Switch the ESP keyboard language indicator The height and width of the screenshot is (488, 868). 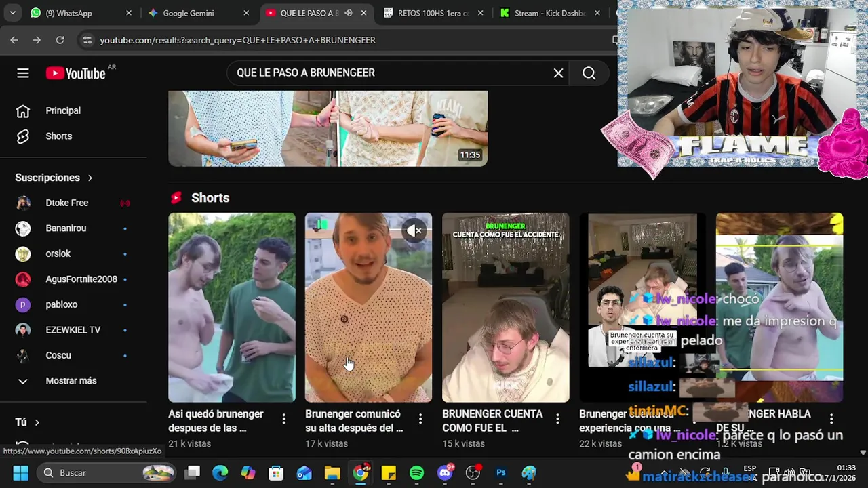749,468
